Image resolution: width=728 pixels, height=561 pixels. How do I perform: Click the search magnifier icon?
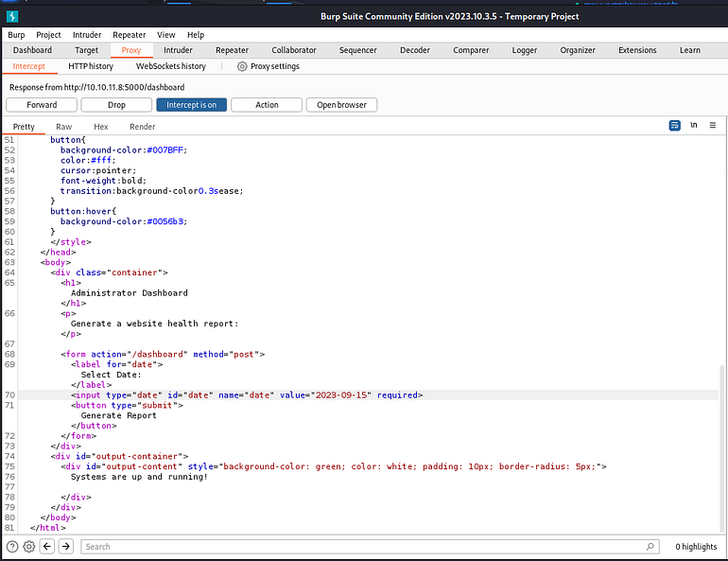pos(650,547)
